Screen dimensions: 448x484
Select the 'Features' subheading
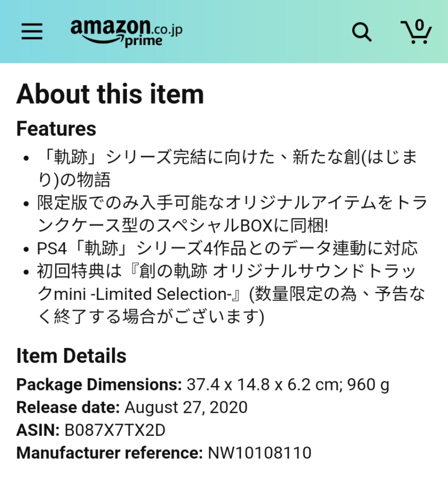click(56, 129)
